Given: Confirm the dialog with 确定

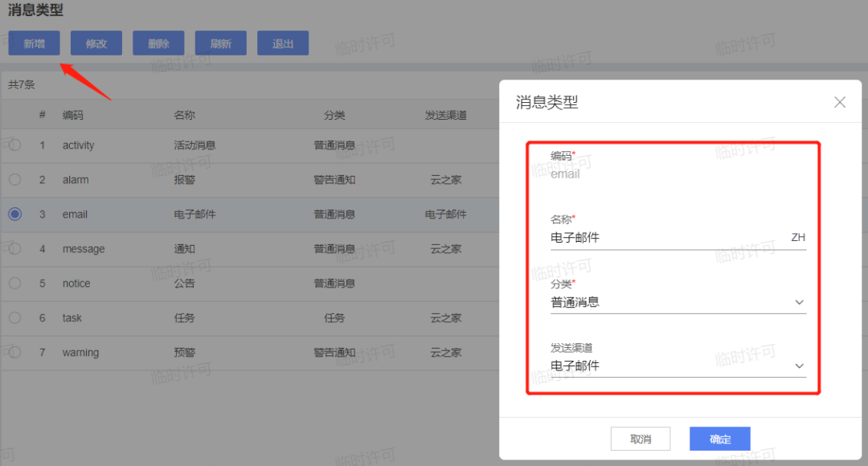Looking at the screenshot, I should (x=719, y=439).
